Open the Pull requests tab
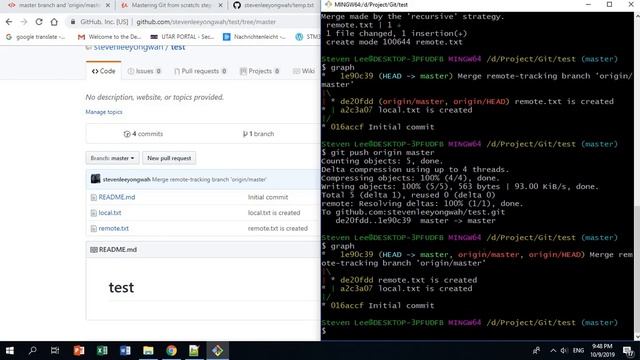 coord(200,71)
